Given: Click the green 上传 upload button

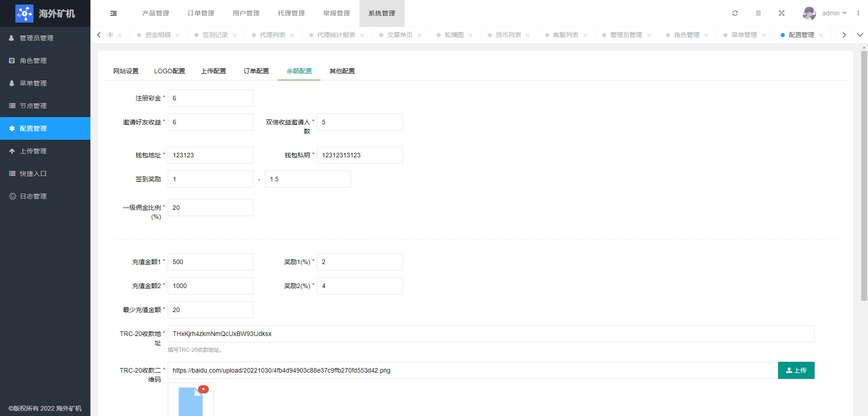Looking at the screenshot, I should pyautogui.click(x=796, y=370).
